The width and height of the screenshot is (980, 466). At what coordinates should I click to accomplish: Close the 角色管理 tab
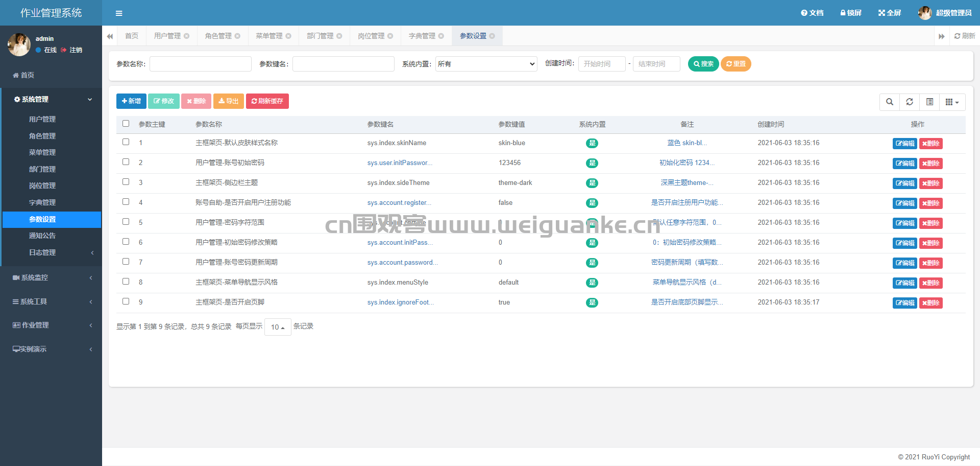pyautogui.click(x=238, y=36)
